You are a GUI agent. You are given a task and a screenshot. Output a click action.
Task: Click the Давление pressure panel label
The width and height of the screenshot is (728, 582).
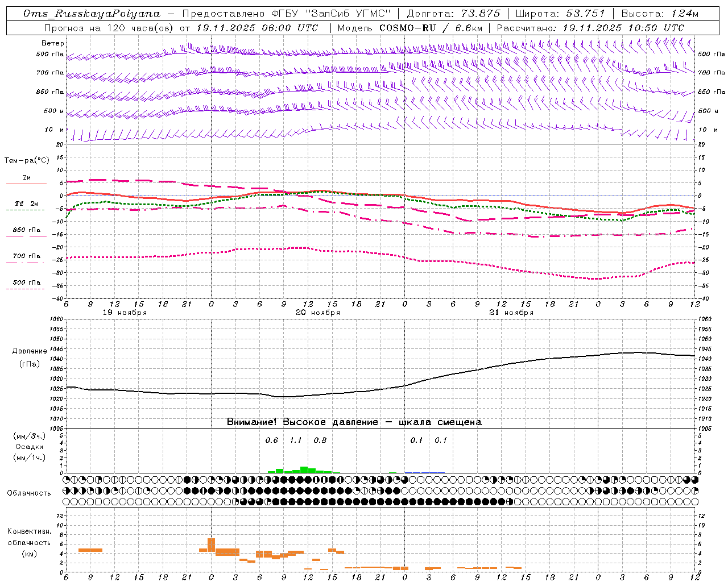click(x=30, y=351)
